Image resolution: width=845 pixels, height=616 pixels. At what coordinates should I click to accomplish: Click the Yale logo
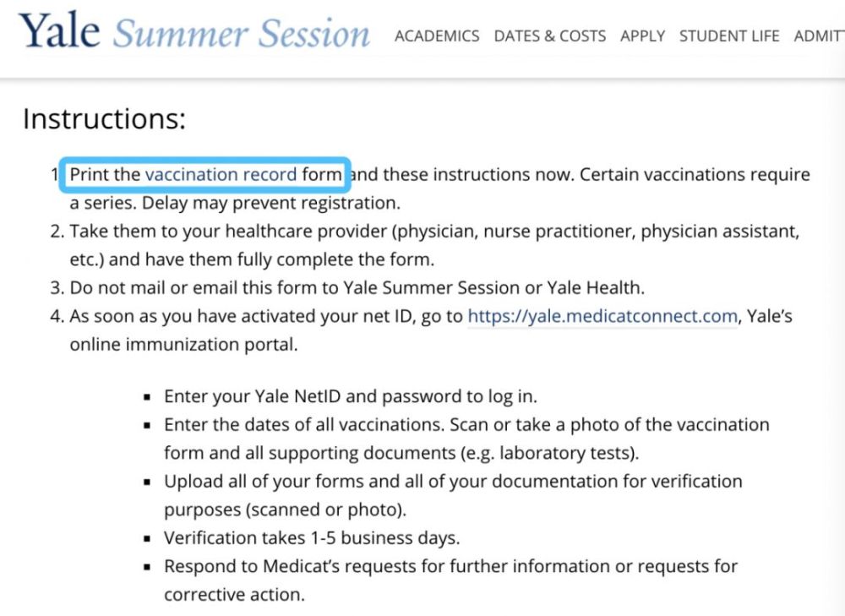pos(59,31)
